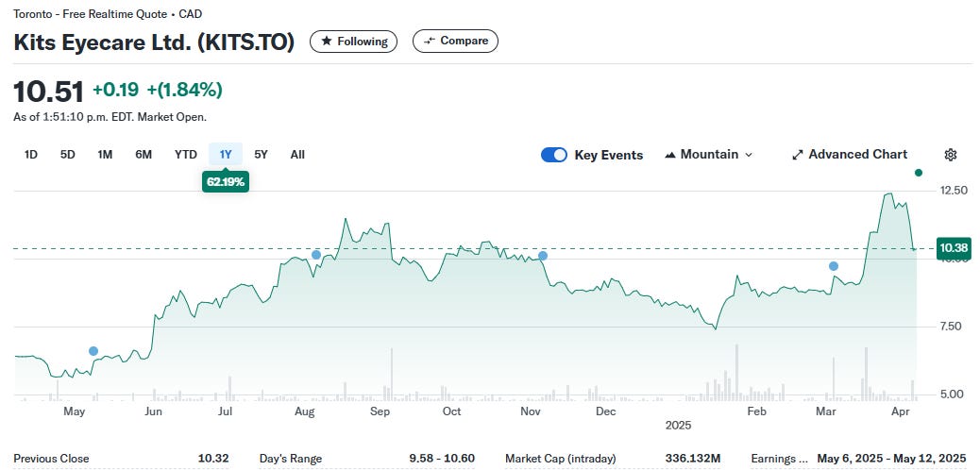
Task: Click the Day's Range label
Action: click(291, 459)
